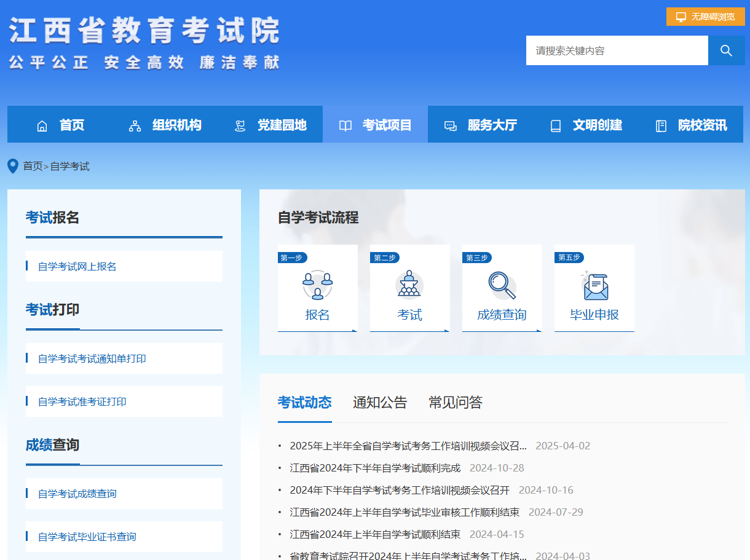Click the 江西省教育考试院 site logo

(x=144, y=43)
